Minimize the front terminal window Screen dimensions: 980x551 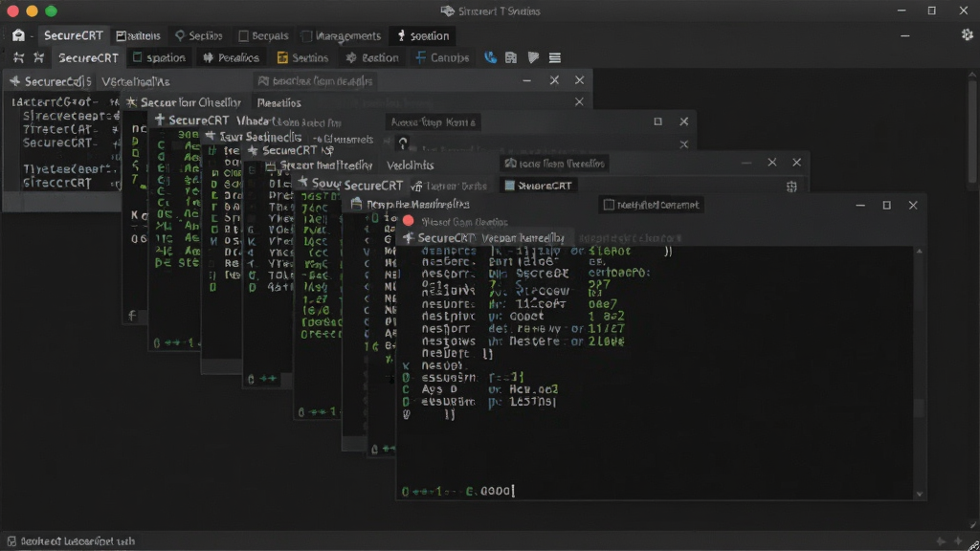coord(860,205)
